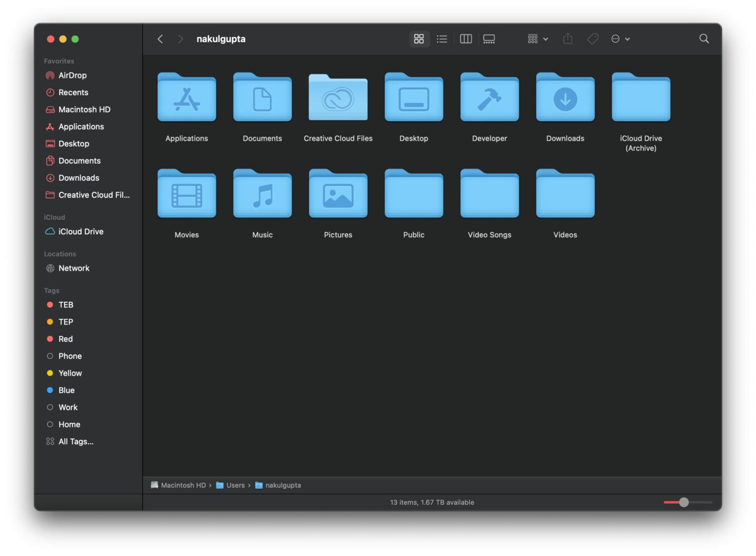Click Macintosh HD in the path bar
This screenshot has width=756, height=556.
pyautogui.click(x=183, y=485)
